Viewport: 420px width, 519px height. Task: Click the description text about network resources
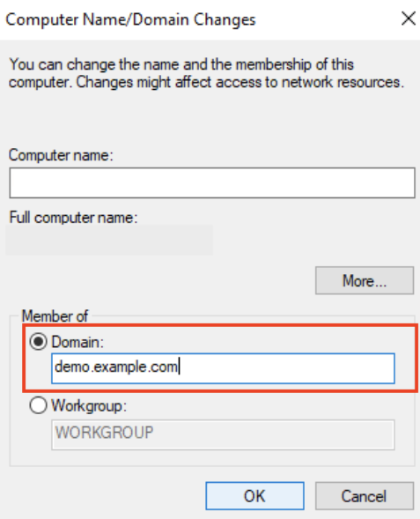point(206,73)
